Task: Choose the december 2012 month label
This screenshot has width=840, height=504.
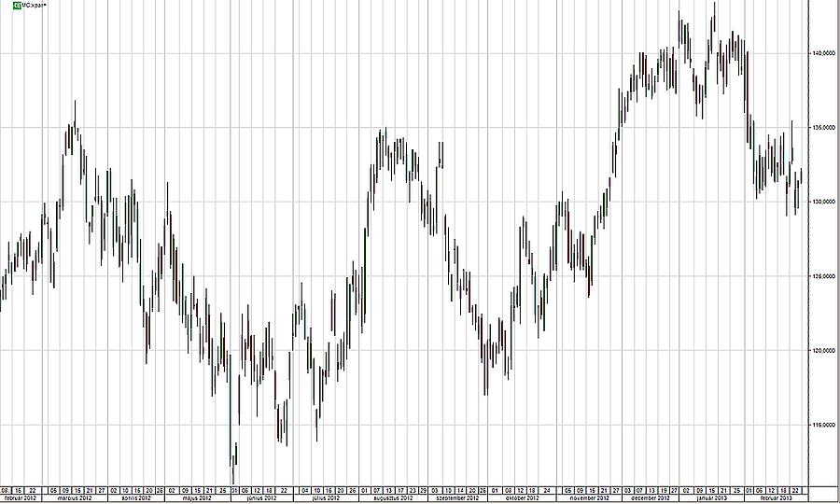Action: point(651,498)
